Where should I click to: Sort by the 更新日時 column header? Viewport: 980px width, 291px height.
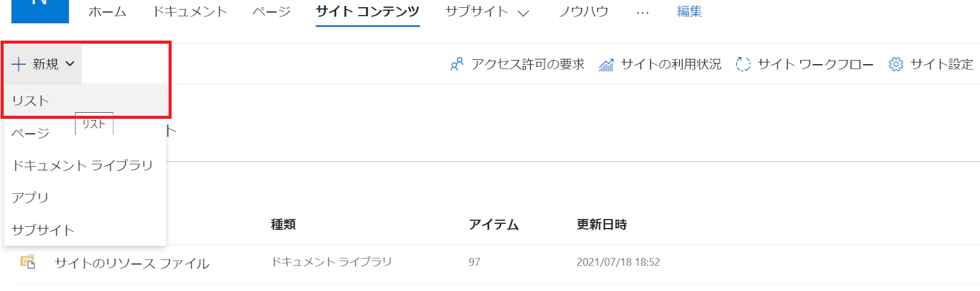[602, 224]
